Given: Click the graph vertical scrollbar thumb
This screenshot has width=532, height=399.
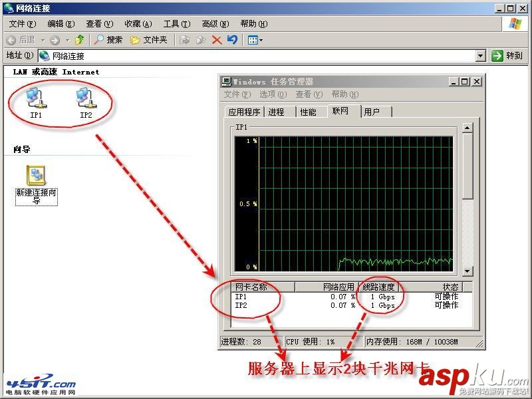Looking at the screenshot, I should (467, 166).
